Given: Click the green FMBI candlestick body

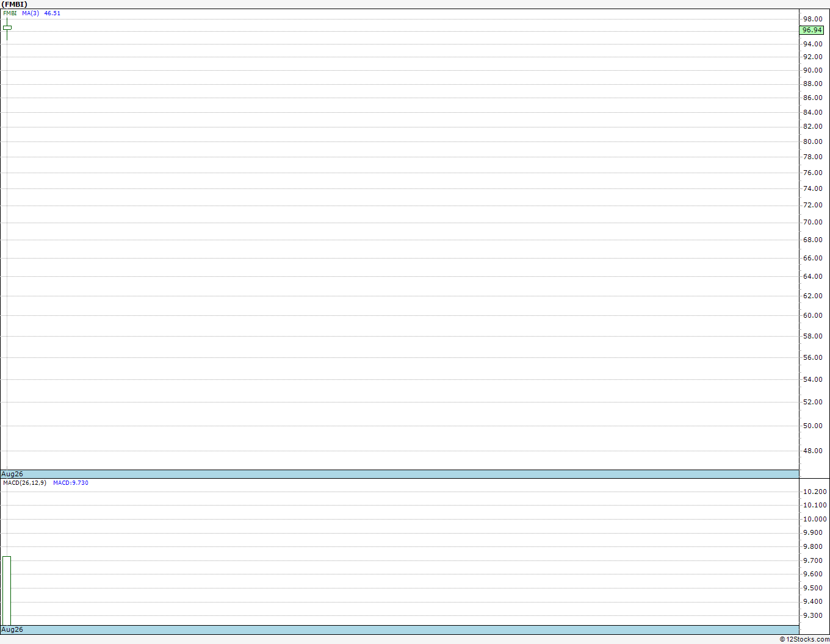Looking at the screenshot, I should (7, 27).
